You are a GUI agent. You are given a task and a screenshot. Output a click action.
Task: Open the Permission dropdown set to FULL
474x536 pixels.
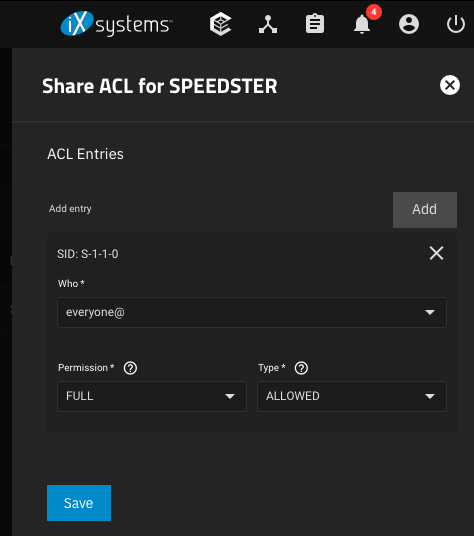[x=152, y=397]
